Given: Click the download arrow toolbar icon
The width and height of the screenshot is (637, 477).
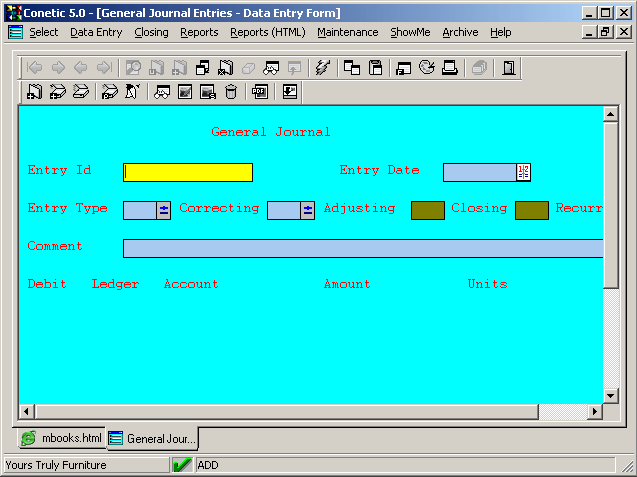Looking at the screenshot, I should pyautogui.click(x=290, y=92).
